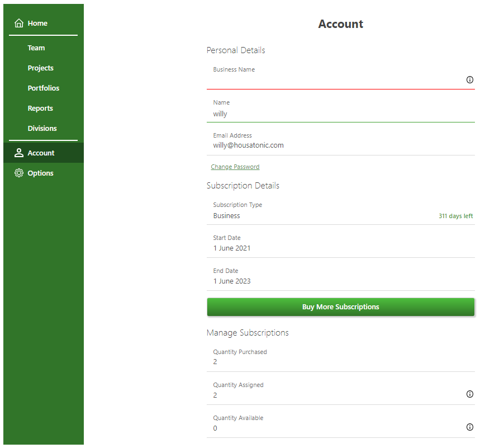Go to Projects in sidebar

[41, 68]
